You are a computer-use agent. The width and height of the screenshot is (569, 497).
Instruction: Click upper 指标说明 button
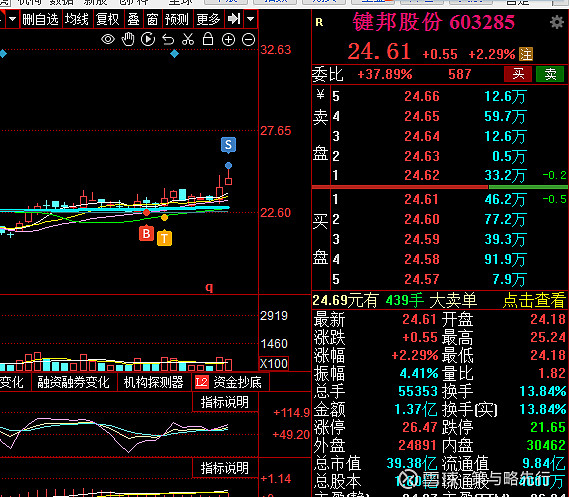pyautogui.click(x=225, y=402)
